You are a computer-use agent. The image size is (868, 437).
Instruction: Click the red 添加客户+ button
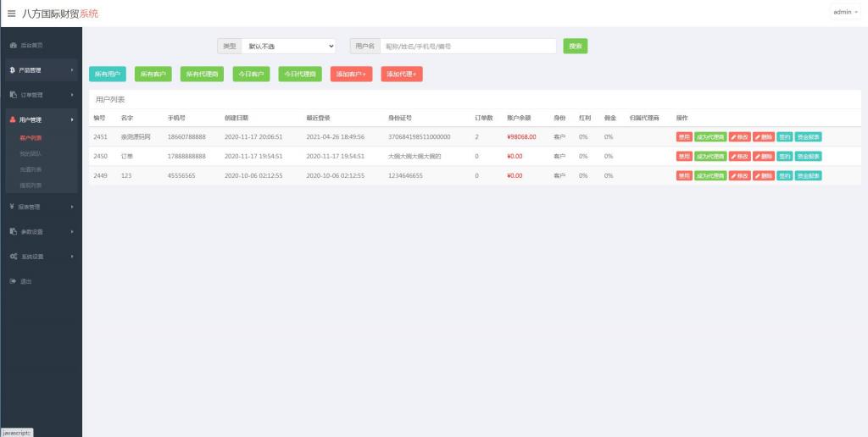click(x=351, y=75)
